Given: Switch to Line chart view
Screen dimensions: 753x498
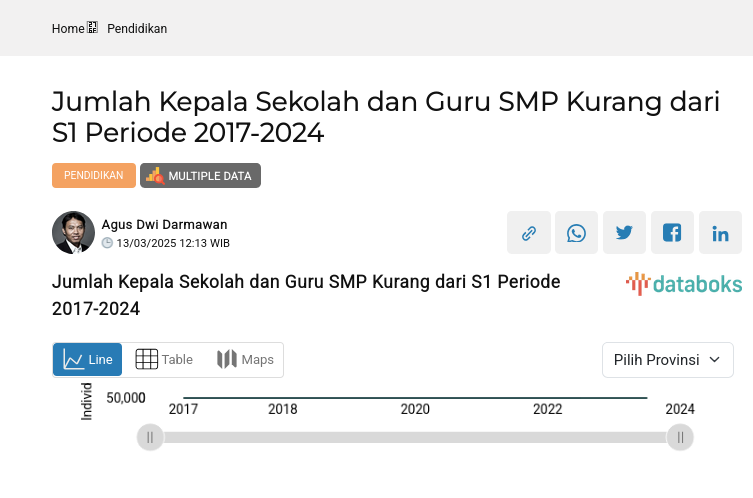Looking at the screenshot, I should pyautogui.click(x=88, y=360).
